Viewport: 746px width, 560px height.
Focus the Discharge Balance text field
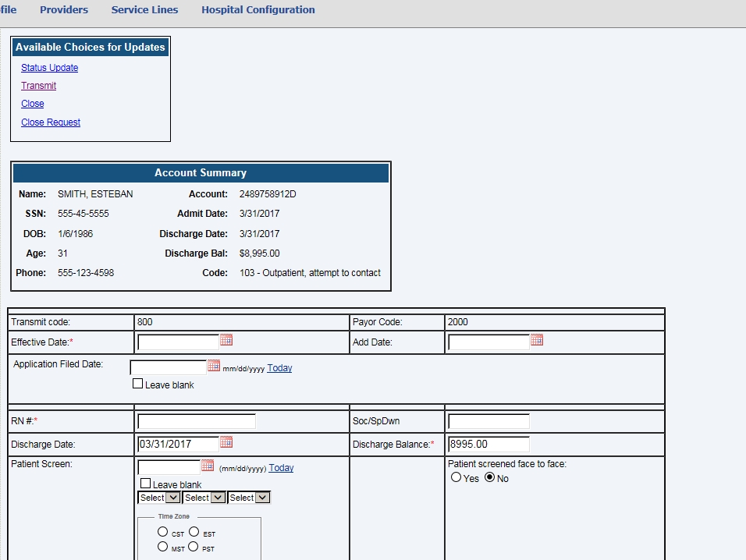[x=488, y=445]
